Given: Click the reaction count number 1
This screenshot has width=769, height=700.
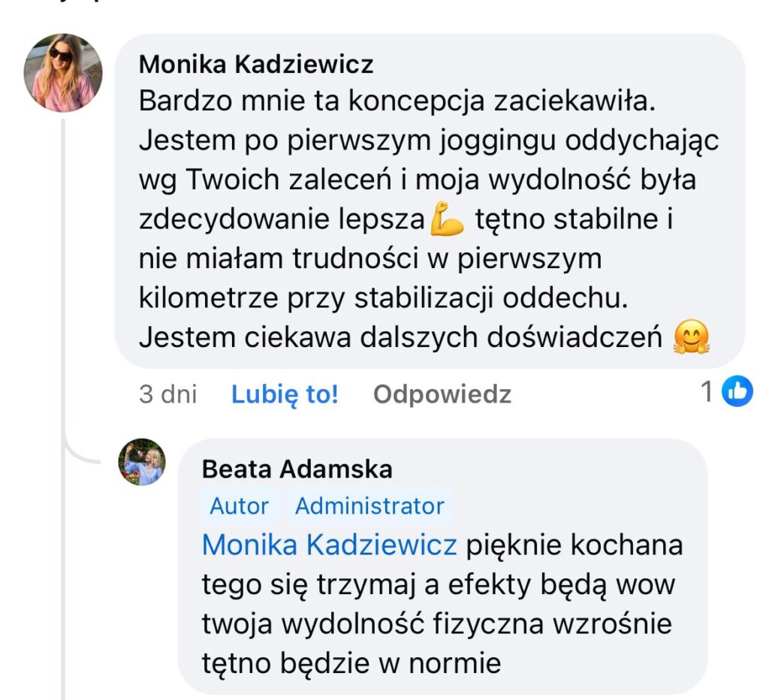Looking at the screenshot, I should (706, 391).
